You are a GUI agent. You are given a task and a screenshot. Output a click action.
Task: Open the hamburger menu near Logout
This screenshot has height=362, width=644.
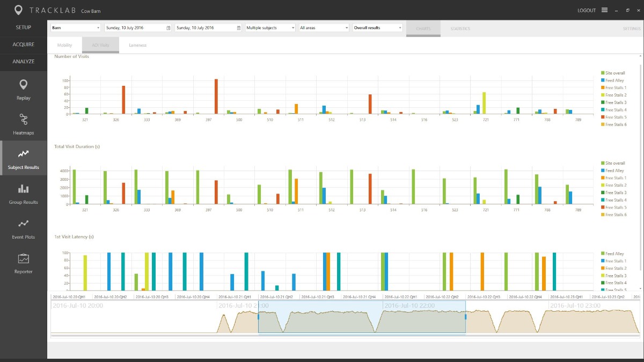tap(604, 10)
